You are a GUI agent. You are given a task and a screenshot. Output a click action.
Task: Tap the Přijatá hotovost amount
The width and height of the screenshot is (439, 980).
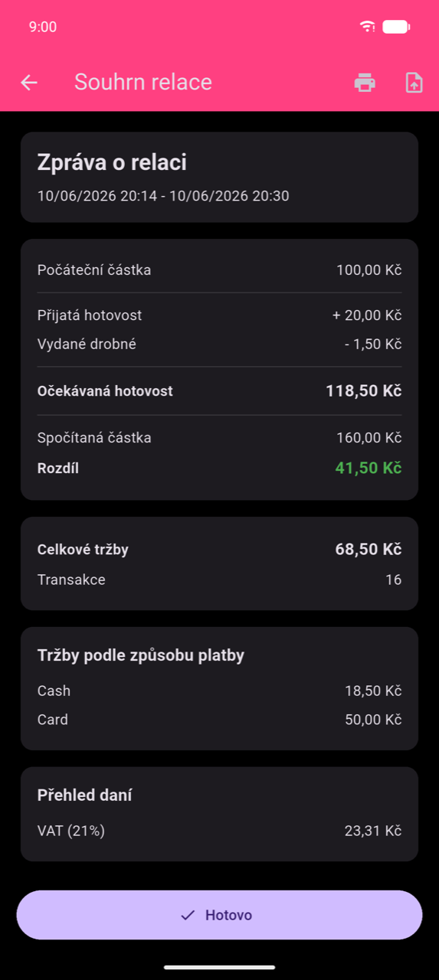coord(367,315)
